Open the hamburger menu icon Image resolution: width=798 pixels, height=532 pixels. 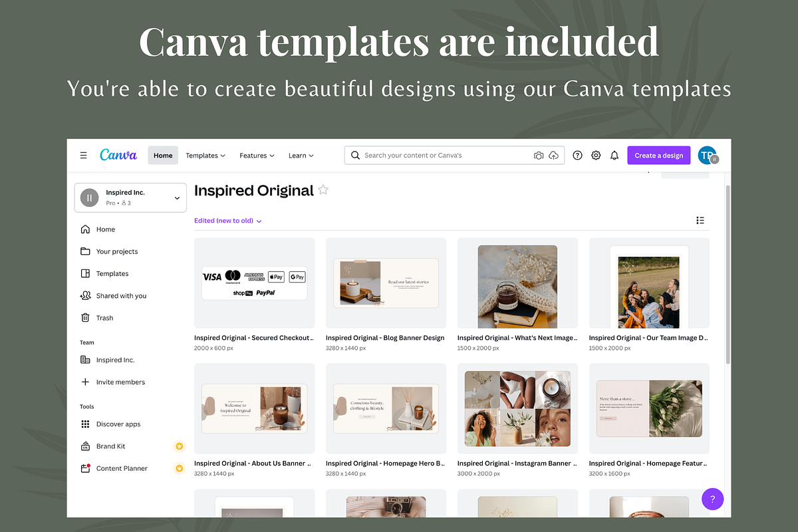tap(84, 156)
